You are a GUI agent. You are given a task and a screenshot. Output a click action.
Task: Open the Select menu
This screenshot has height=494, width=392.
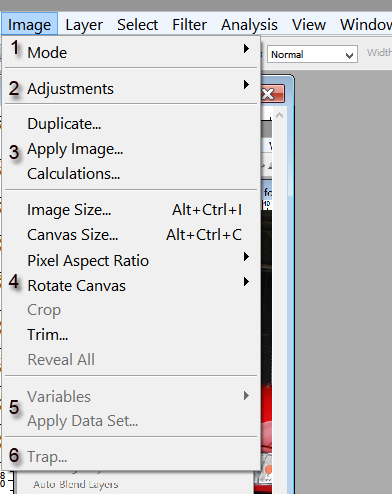click(x=137, y=25)
